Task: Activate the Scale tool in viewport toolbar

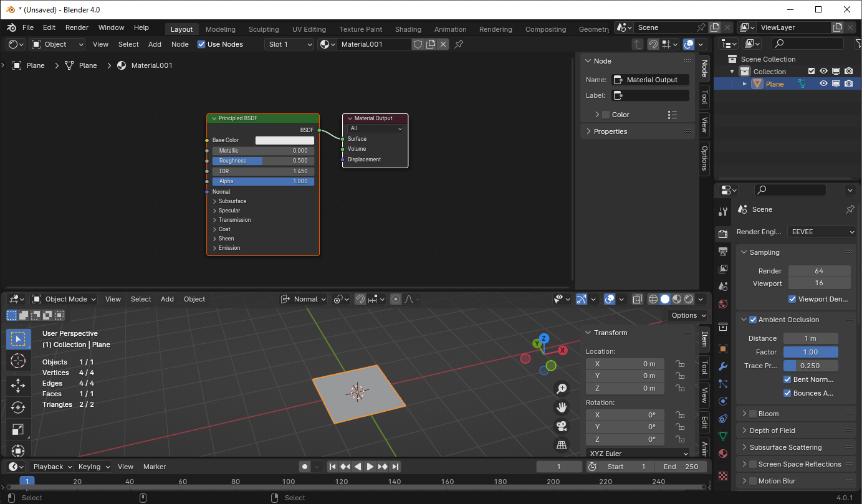Action: point(18,429)
